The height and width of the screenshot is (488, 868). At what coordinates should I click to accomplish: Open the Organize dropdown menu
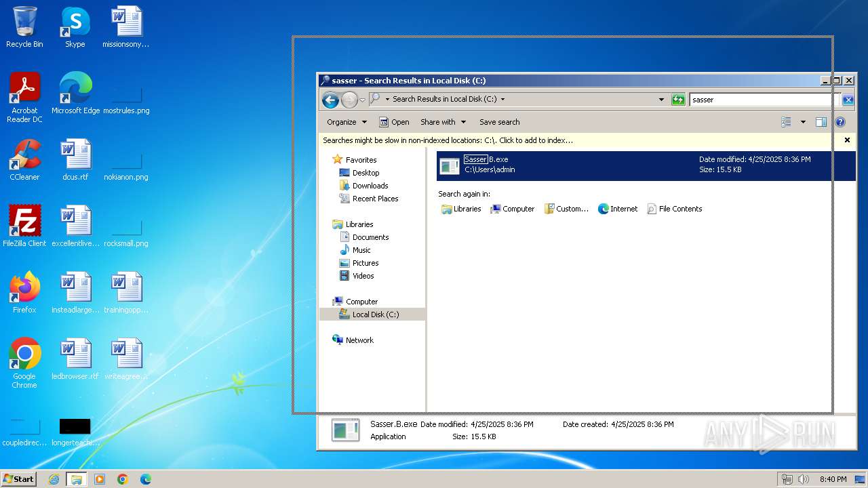pyautogui.click(x=347, y=122)
